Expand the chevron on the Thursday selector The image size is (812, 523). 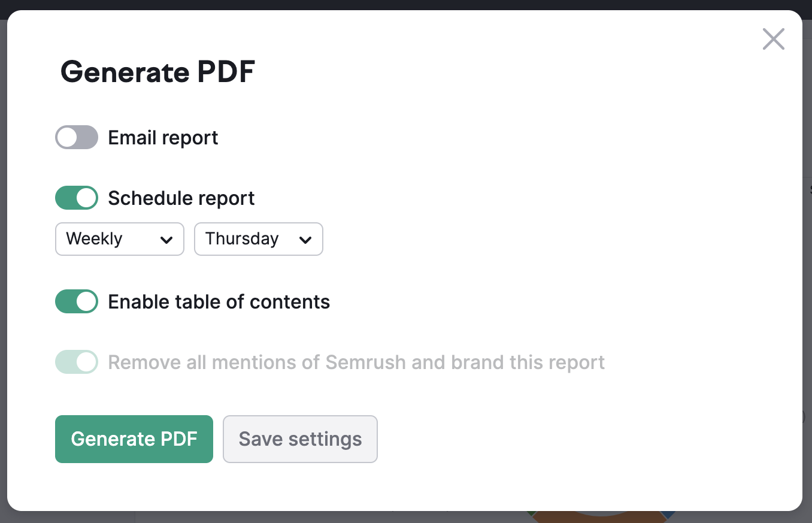(x=307, y=239)
